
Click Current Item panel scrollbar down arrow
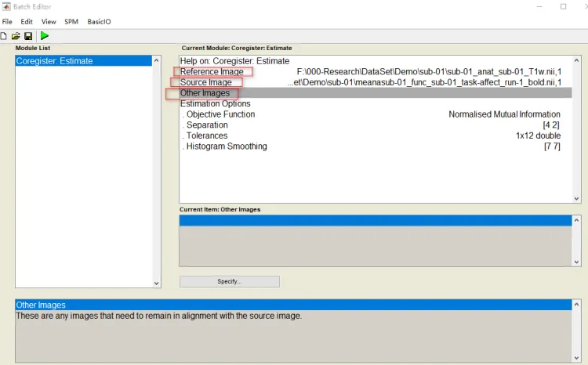[577, 262]
